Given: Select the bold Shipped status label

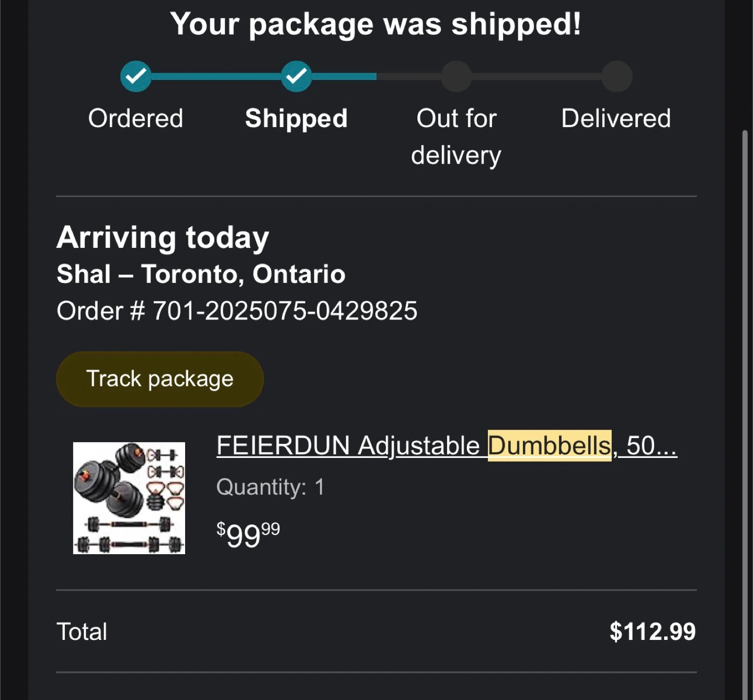Looking at the screenshot, I should coord(296,118).
